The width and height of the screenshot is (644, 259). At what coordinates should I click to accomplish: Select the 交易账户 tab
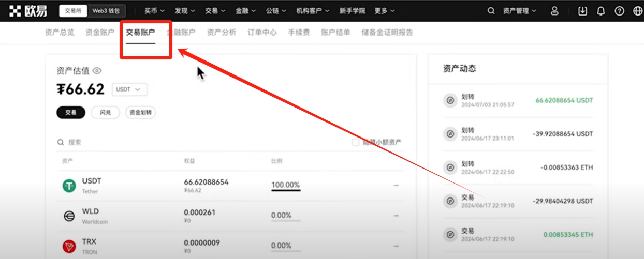click(x=140, y=32)
